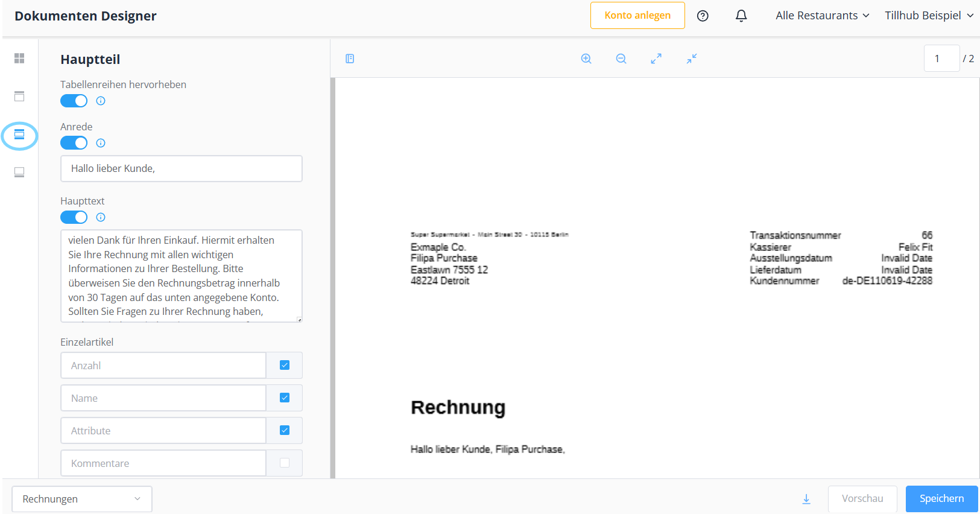The image size is (980, 514).
Task: Edit the page number field
Action: 941,59
